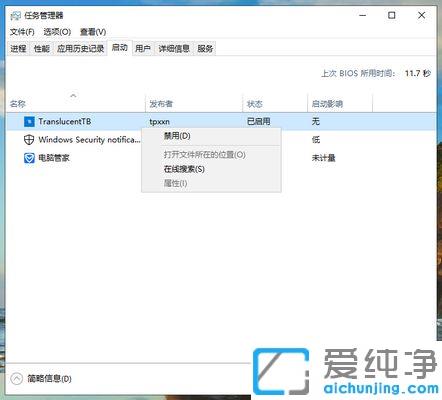
Task: Minimize the Task Manager window
Action: click(x=363, y=15)
